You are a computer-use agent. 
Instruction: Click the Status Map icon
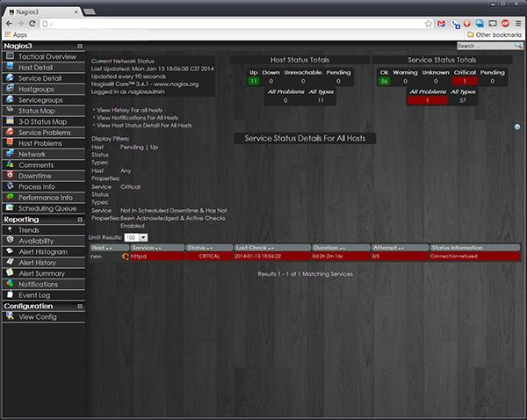pyautogui.click(x=10, y=111)
